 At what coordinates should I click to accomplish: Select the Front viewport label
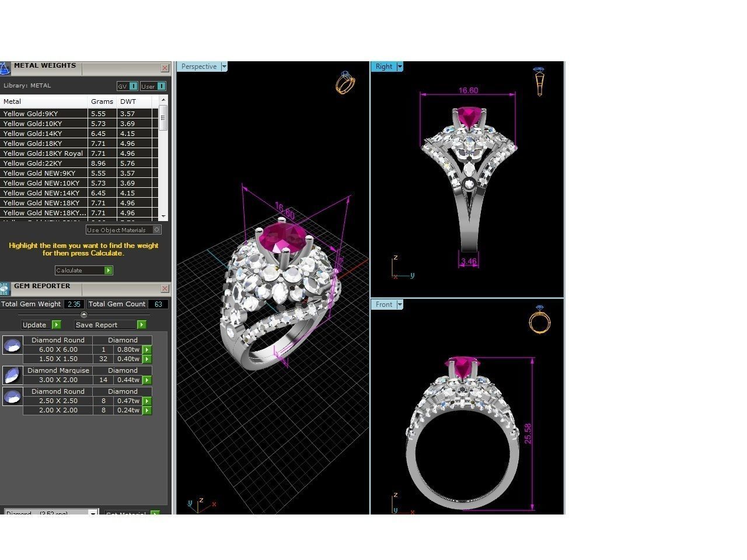384,304
